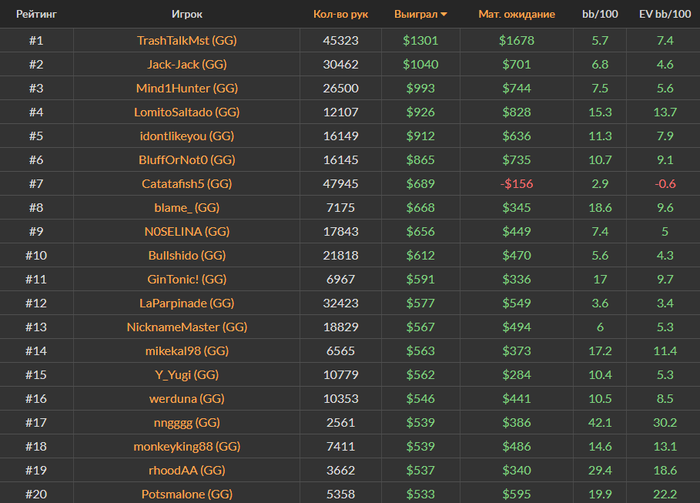Open Jack-Jack (GG) player link
Image resolution: width=700 pixels, height=503 pixels.
click(x=187, y=64)
